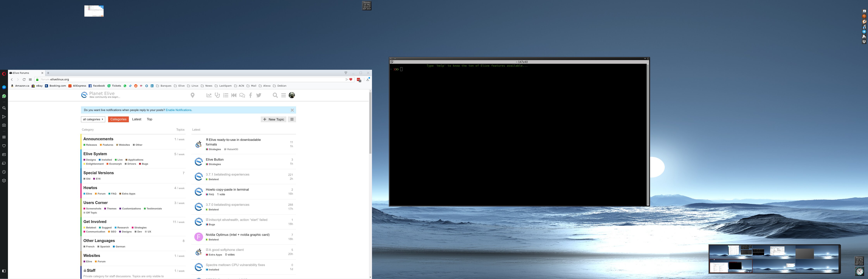Click the analog clock gadget
Viewport: 868px width, 279px height.
point(860,271)
